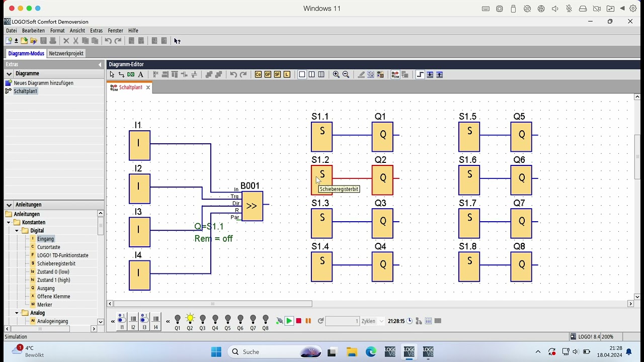Image resolution: width=644 pixels, height=362 pixels.
Task: Click the page layout grid icon
Action: point(371,74)
